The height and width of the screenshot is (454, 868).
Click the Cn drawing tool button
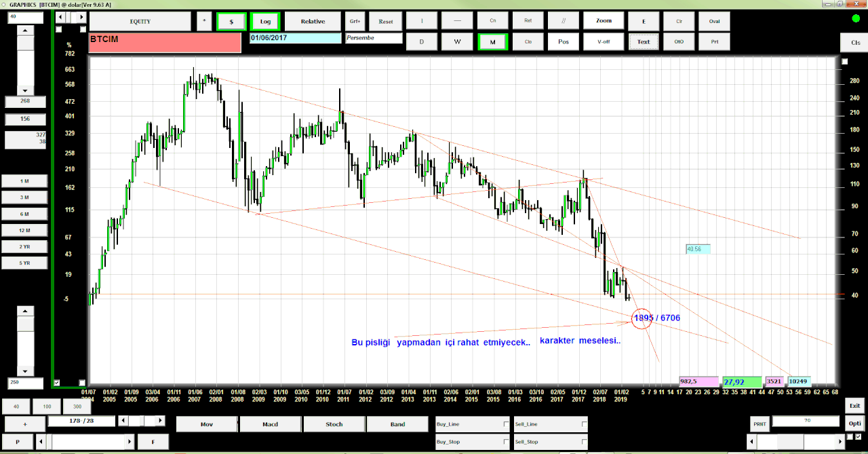click(x=493, y=21)
